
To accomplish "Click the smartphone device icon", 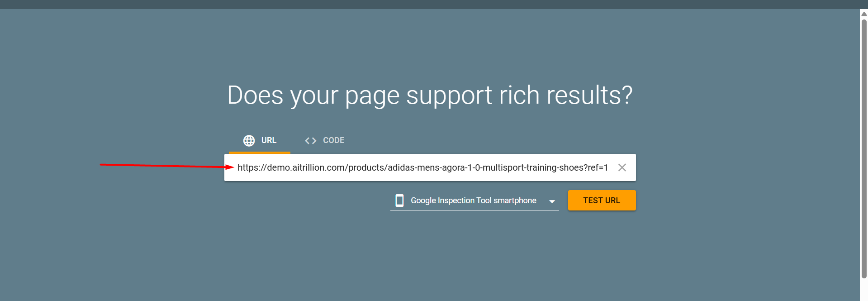I will point(399,201).
